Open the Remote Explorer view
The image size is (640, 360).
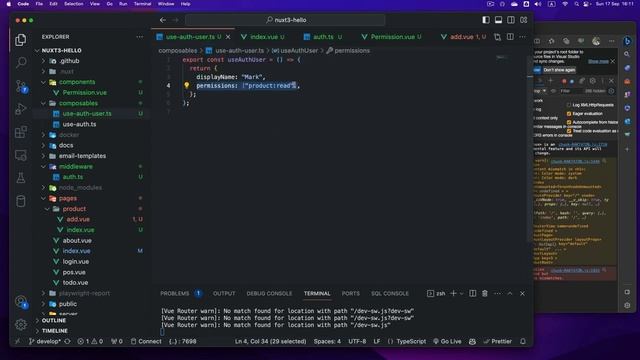click(x=21, y=155)
